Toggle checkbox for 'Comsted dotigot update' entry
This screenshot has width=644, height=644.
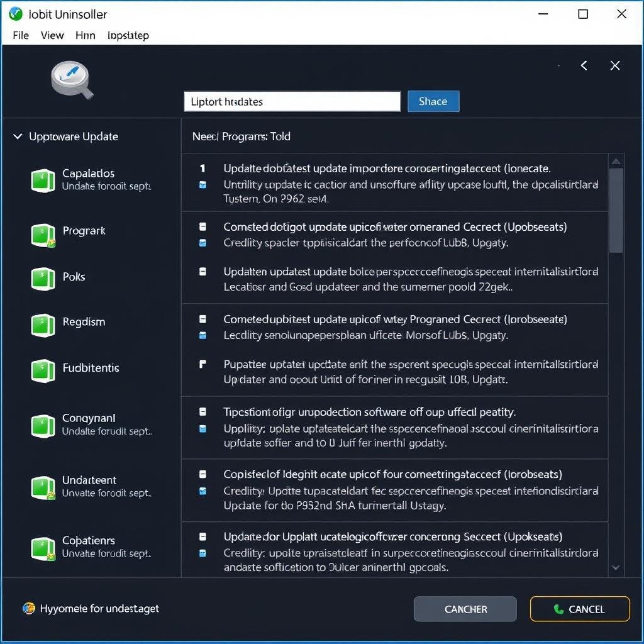tap(203, 226)
